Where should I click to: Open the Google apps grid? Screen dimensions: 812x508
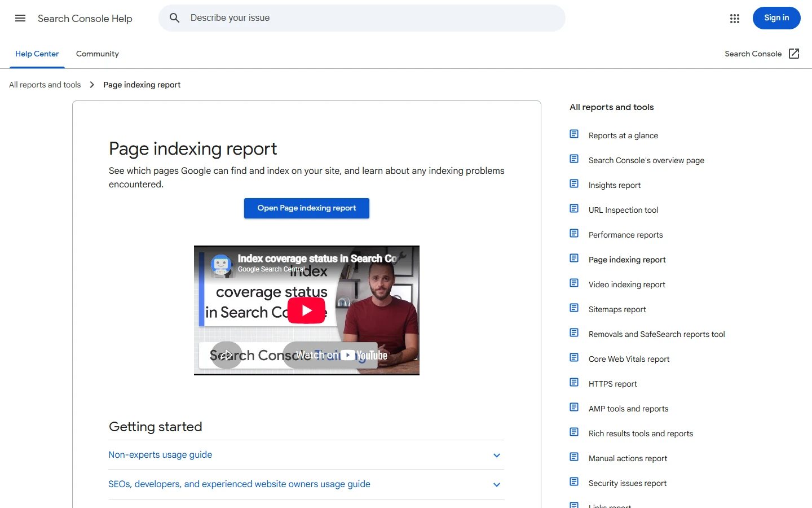pos(734,19)
